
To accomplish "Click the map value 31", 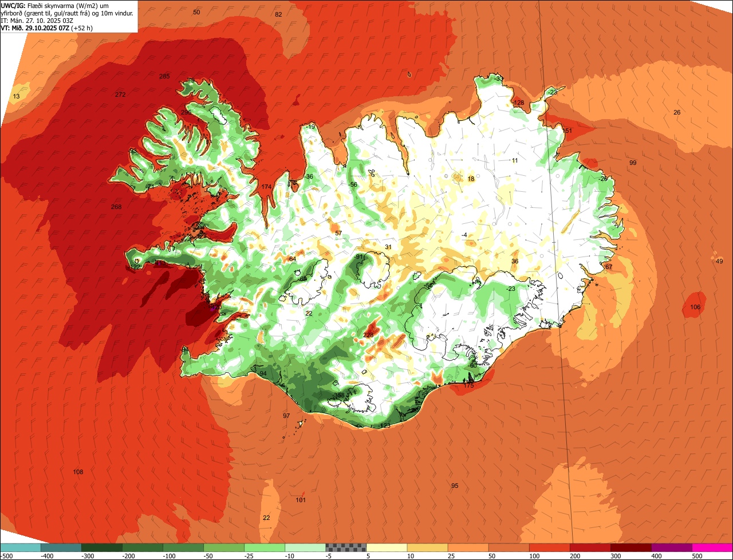I will point(388,247).
